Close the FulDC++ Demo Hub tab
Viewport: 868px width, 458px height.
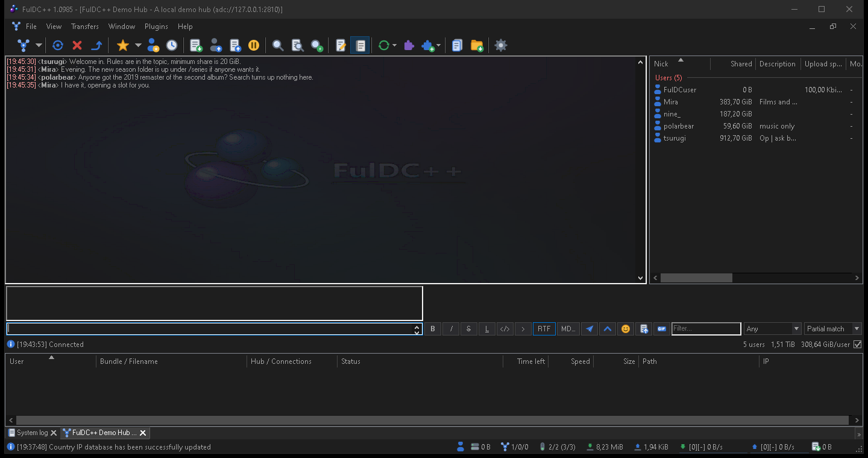click(x=143, y=433)
